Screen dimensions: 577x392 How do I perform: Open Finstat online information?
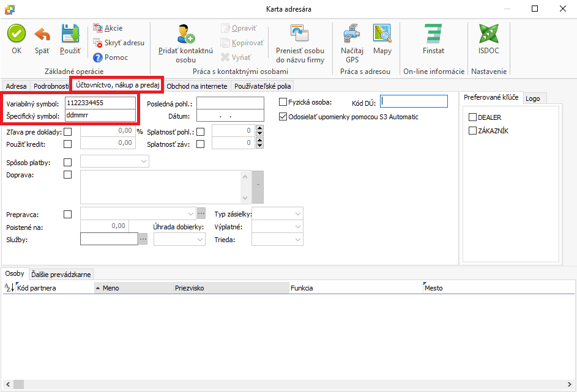[433, 34]
